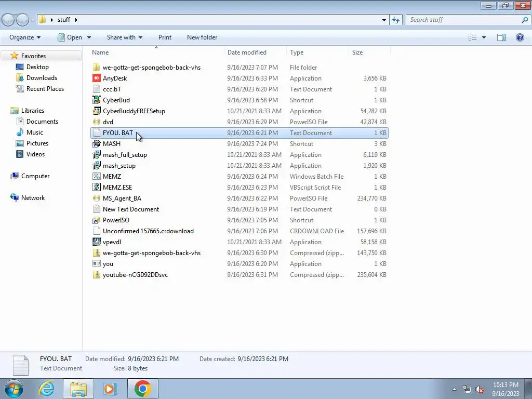532x399 pixels.
Task: Click the zipped we-gotta-get-spongebob-back-vhs archive icon
Action: 96,253
